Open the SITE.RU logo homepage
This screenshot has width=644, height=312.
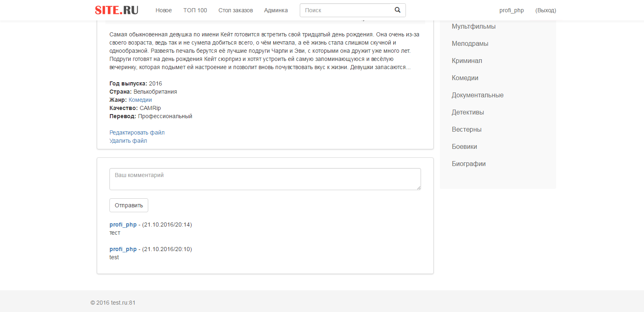[117, 10]
